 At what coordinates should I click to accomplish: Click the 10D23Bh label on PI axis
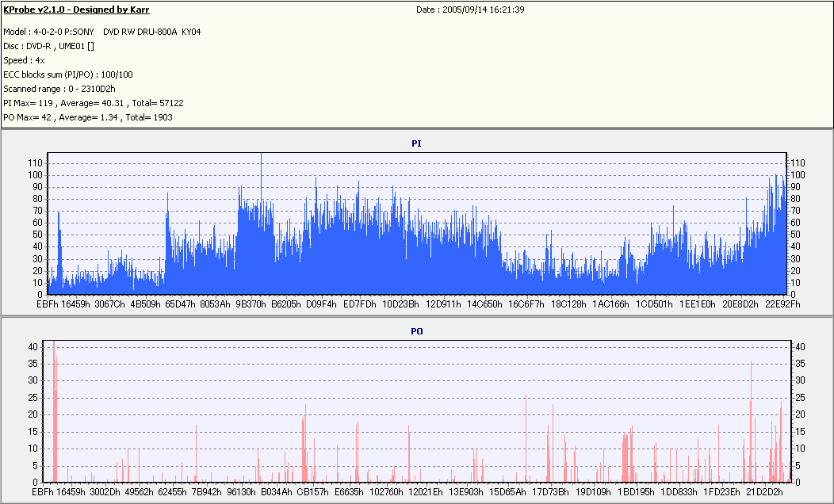[400, 304]
